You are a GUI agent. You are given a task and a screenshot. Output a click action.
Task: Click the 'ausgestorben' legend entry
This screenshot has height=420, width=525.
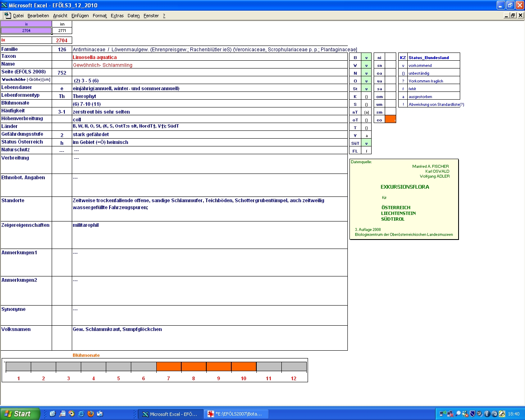tap(434, 96)
